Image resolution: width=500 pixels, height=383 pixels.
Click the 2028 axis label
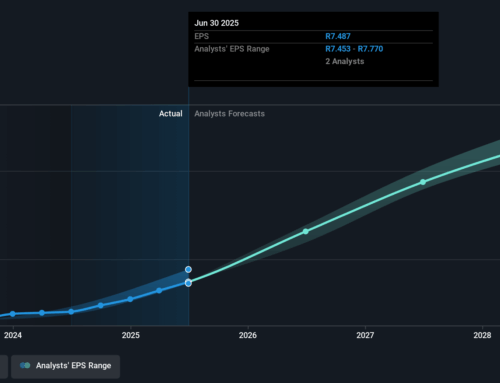click(x=482, y=335)
